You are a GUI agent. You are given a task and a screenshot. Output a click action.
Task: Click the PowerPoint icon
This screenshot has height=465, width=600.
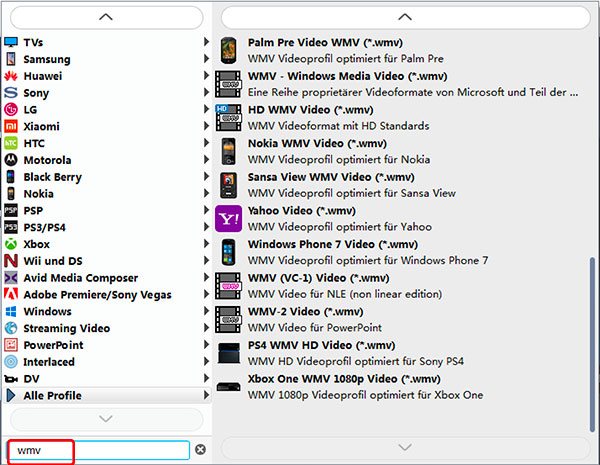(11, 345)
